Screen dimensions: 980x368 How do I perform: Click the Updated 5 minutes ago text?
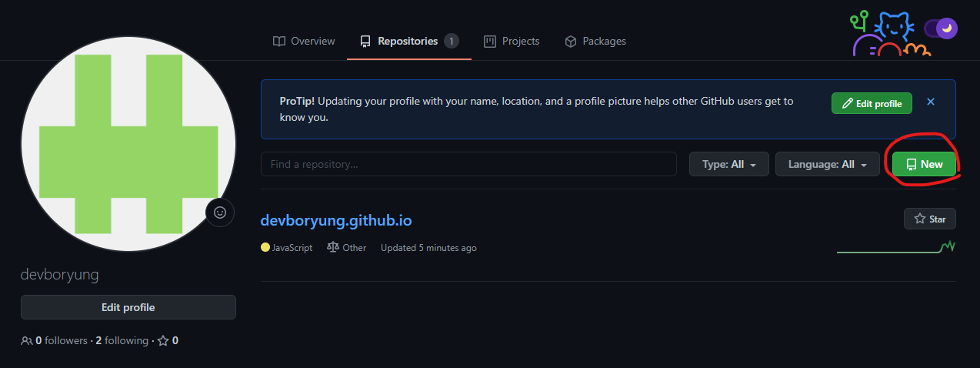tap(428, 248)
